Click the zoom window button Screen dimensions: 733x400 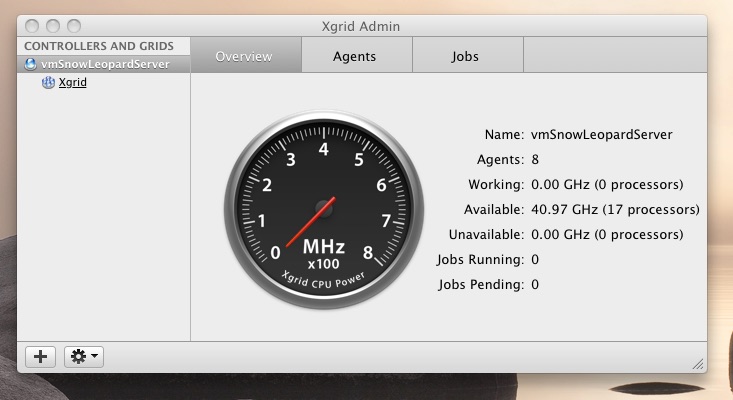tap(74, 26)
